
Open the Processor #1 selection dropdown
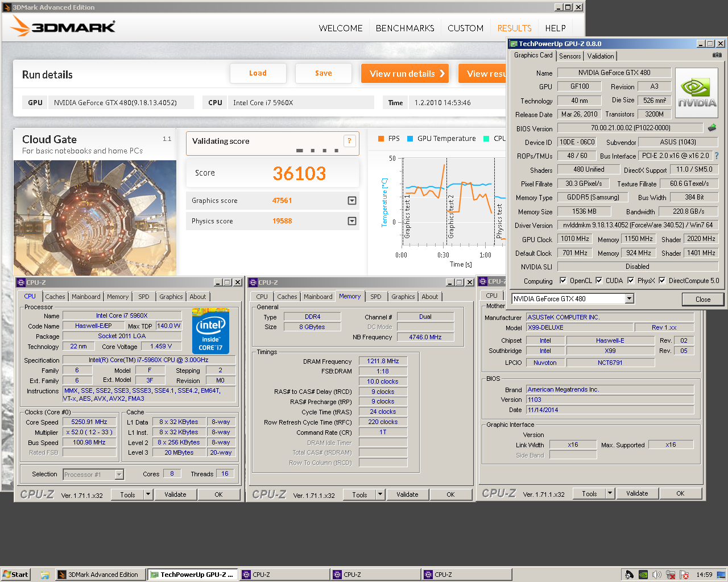(93, 475)
